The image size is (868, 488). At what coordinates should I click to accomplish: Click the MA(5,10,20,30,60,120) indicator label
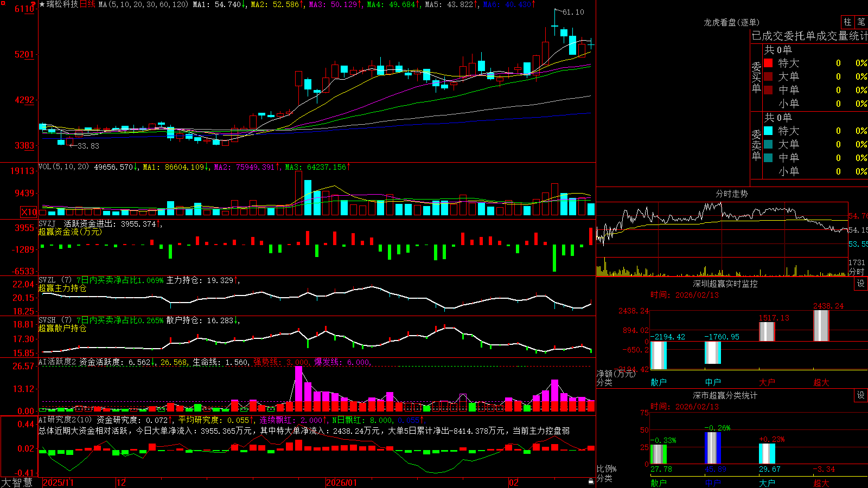pyautogui.click(x=144, y=4)
